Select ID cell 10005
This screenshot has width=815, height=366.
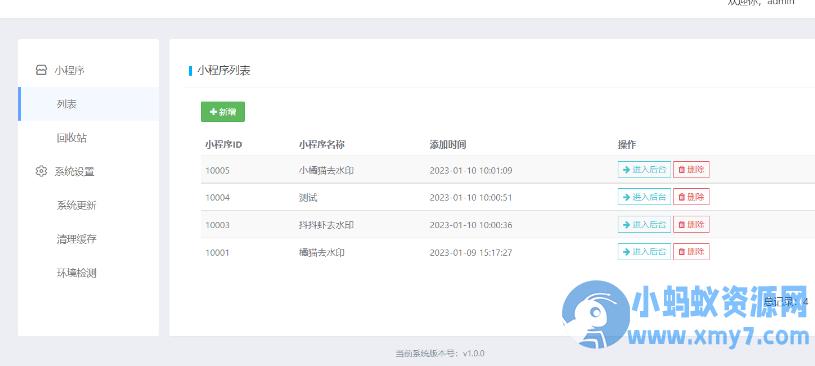[x=217, y=170]
